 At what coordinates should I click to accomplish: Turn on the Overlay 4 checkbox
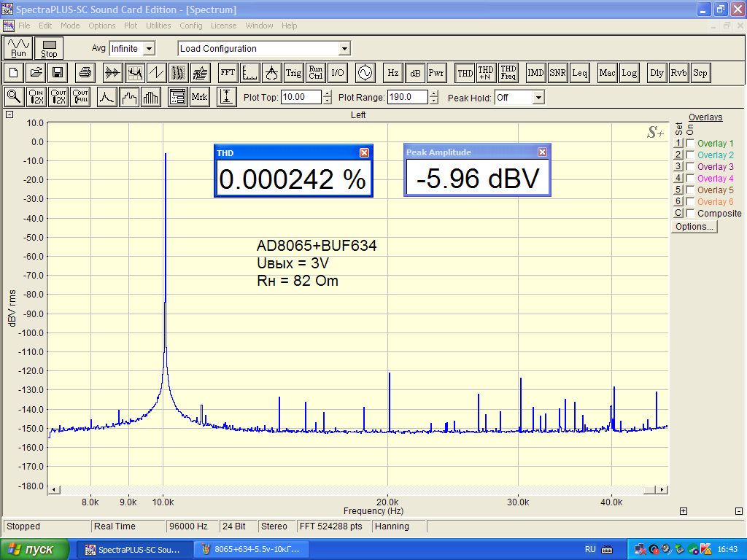coord(690,179)
